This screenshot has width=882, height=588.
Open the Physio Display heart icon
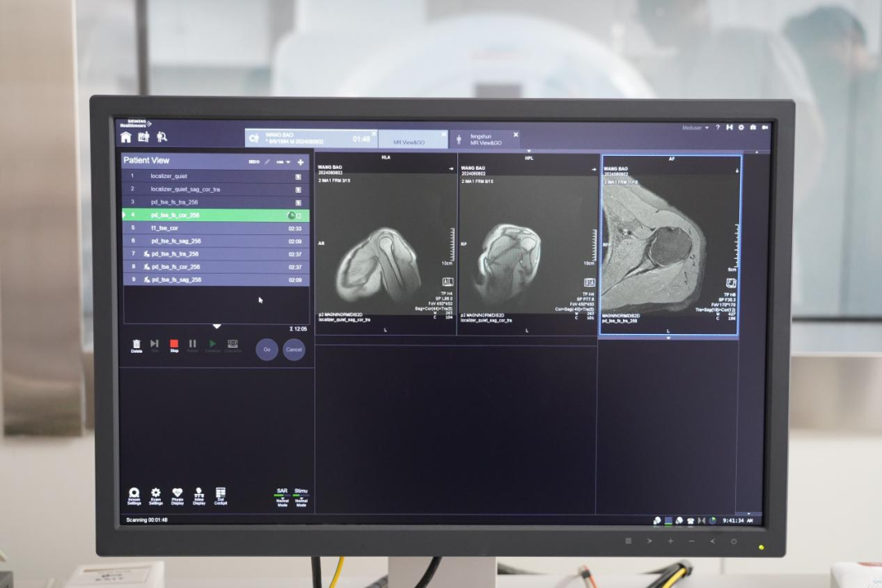pos(177,497)
